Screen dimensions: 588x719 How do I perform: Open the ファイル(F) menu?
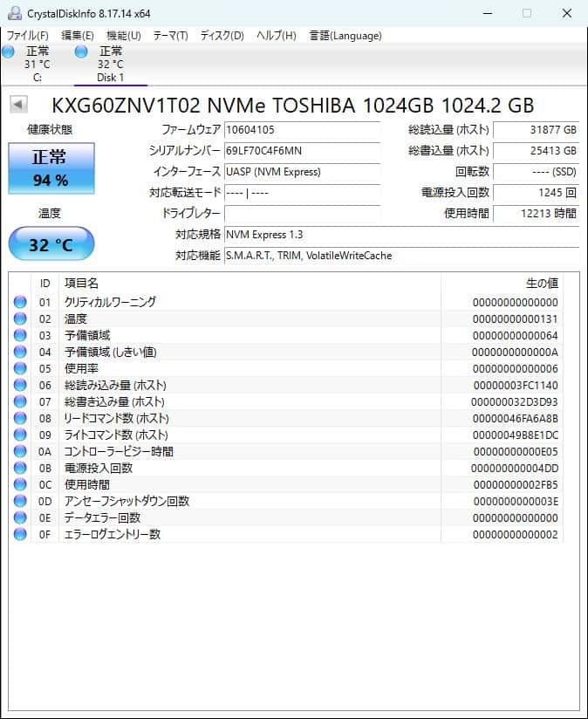(x=28, y=36)
